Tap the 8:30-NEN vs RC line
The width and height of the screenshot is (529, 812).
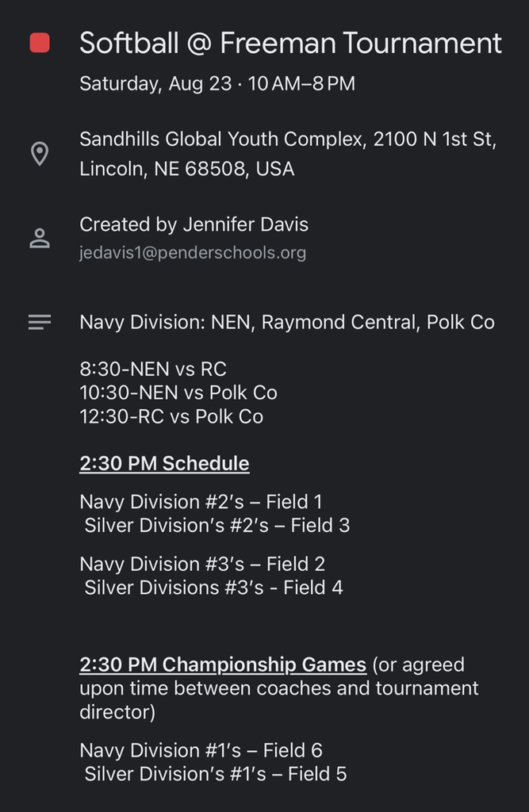[153, 370]
